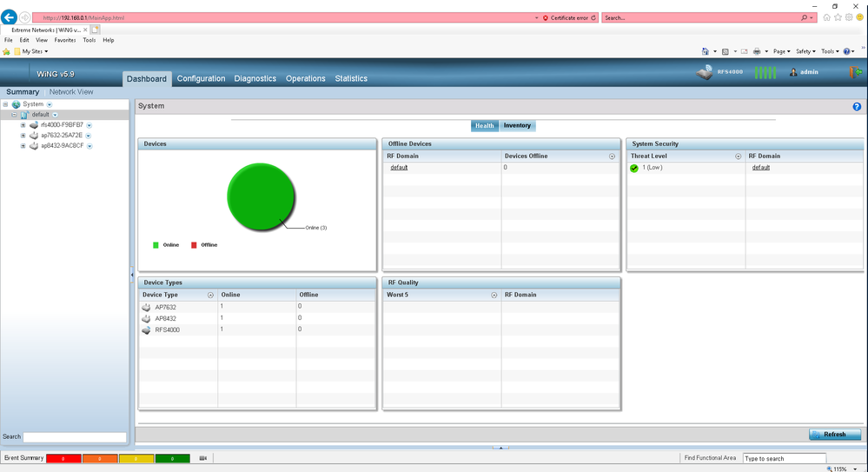The width and height of the screenshot is (868, 472).
Task: Open the System node dropdown arrow
Action: [x=50, y=104]
